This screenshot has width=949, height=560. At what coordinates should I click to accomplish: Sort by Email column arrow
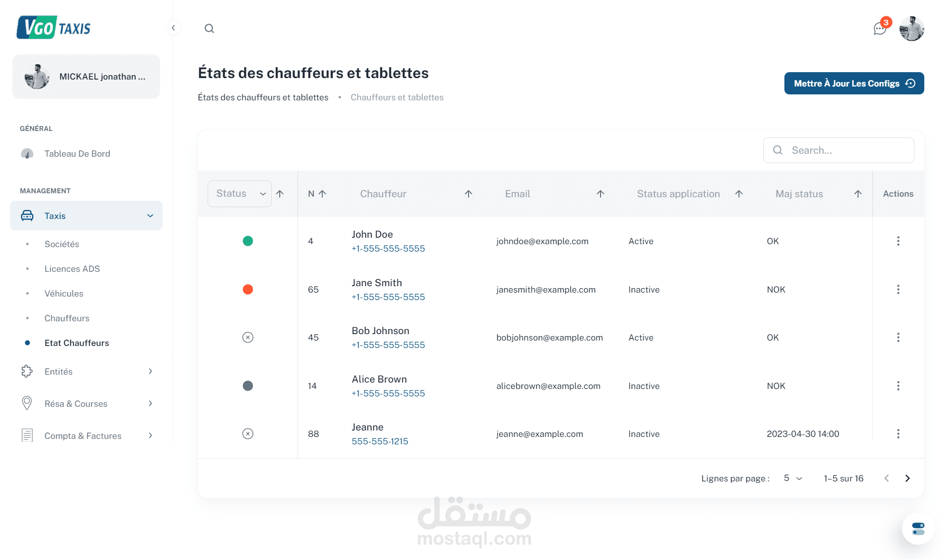(x=601, y=194)
